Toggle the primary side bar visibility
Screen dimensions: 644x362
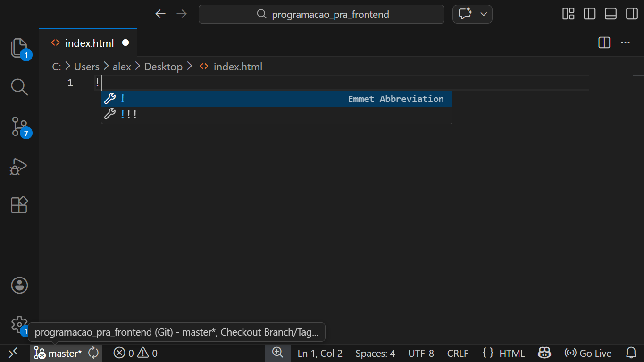click(589, 14)
